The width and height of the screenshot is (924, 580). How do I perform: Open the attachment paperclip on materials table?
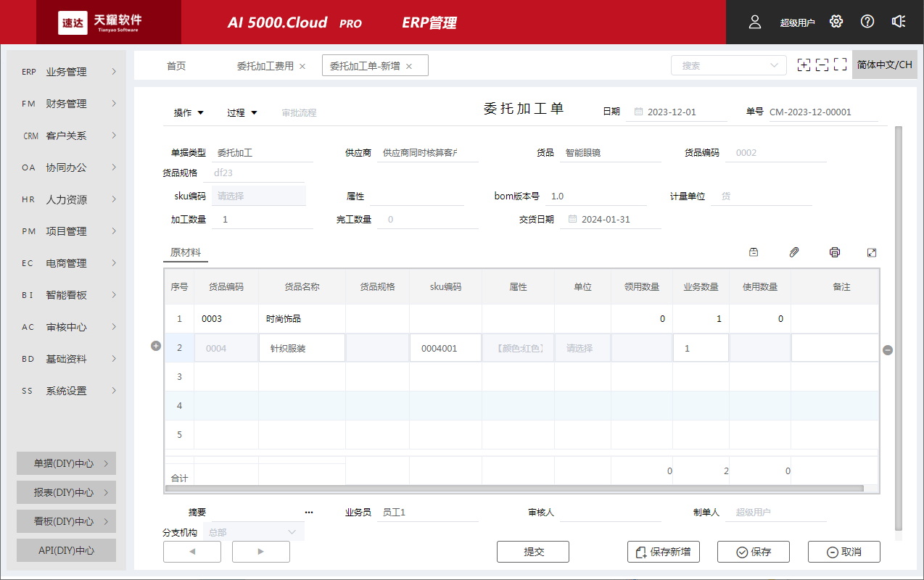(794, 252)
